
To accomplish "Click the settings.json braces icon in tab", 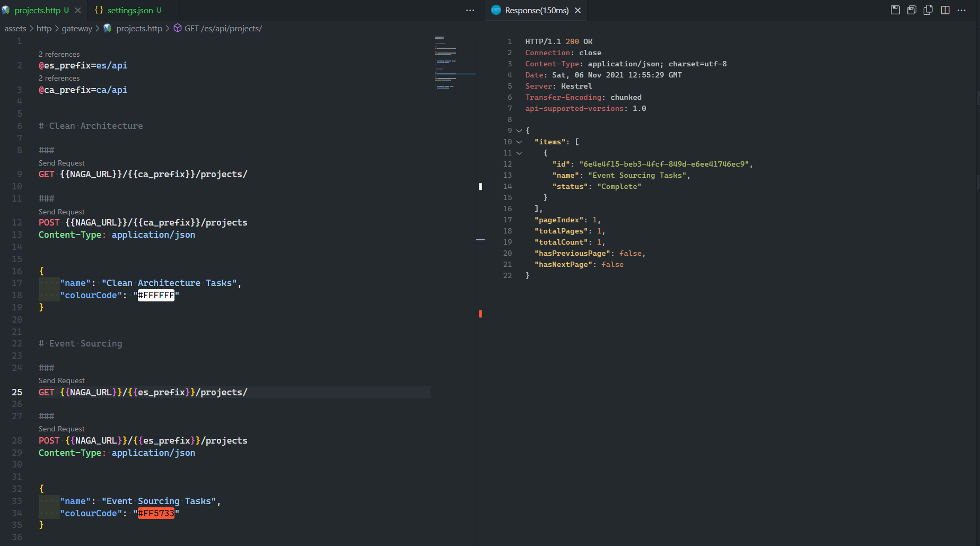I will pos(99,10).
